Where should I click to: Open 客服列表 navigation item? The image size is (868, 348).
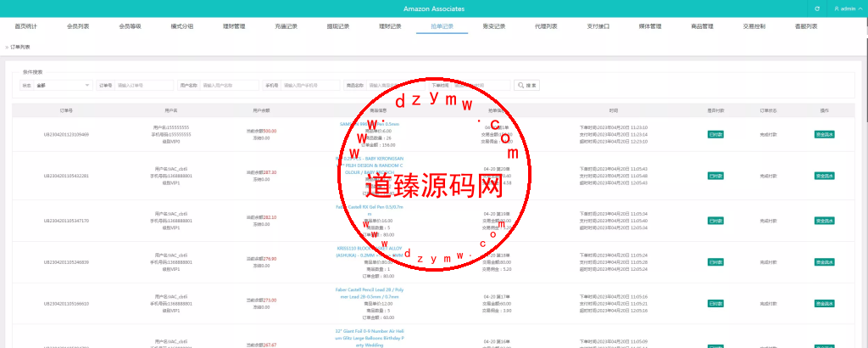806,26
